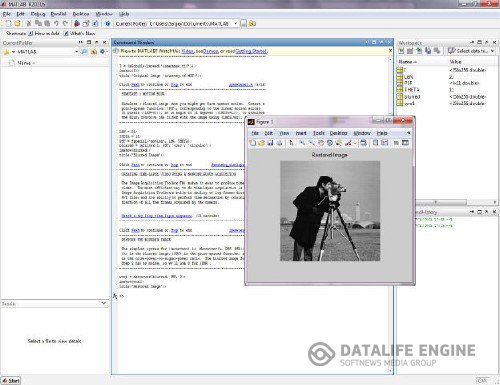The image size is (500, 385).
Task: Open the Simulink icon in the MATLAB toolbar
Action: point(77,24)
